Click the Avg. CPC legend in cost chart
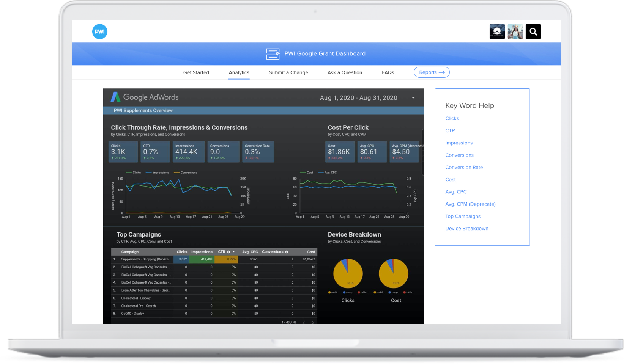 click(x=327, y=173)
